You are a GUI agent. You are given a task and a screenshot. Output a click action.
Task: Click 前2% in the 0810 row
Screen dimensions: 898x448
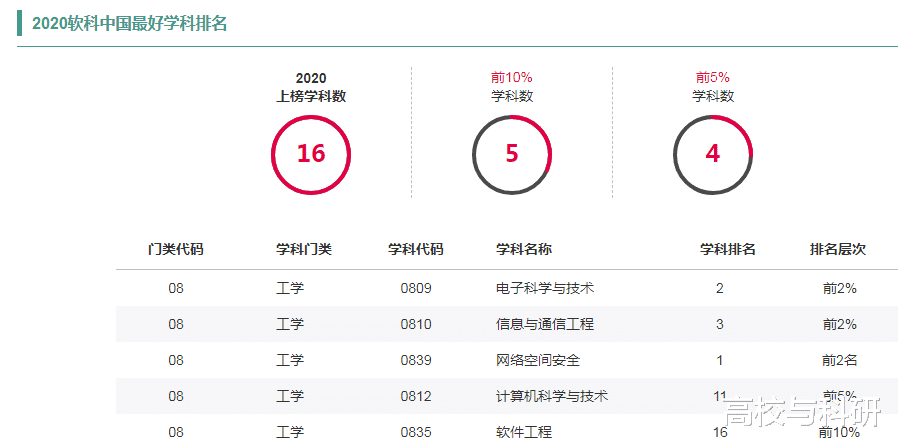(840, 324)
